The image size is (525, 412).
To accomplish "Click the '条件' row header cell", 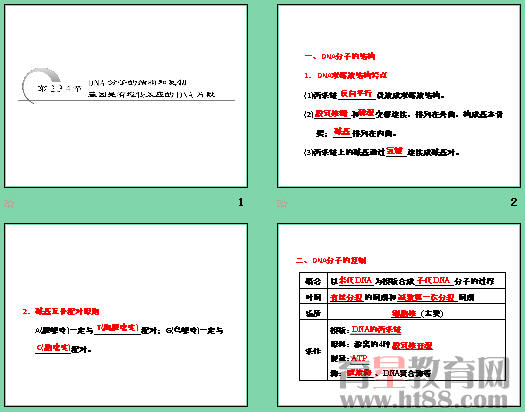I will point(313,351).
